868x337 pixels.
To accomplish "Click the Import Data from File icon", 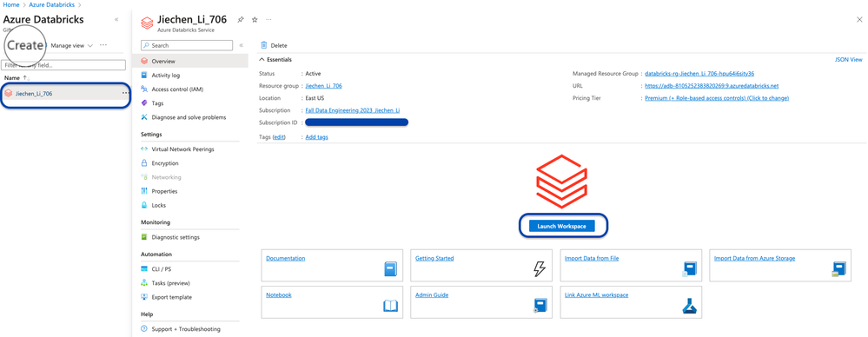I will 690,269.
